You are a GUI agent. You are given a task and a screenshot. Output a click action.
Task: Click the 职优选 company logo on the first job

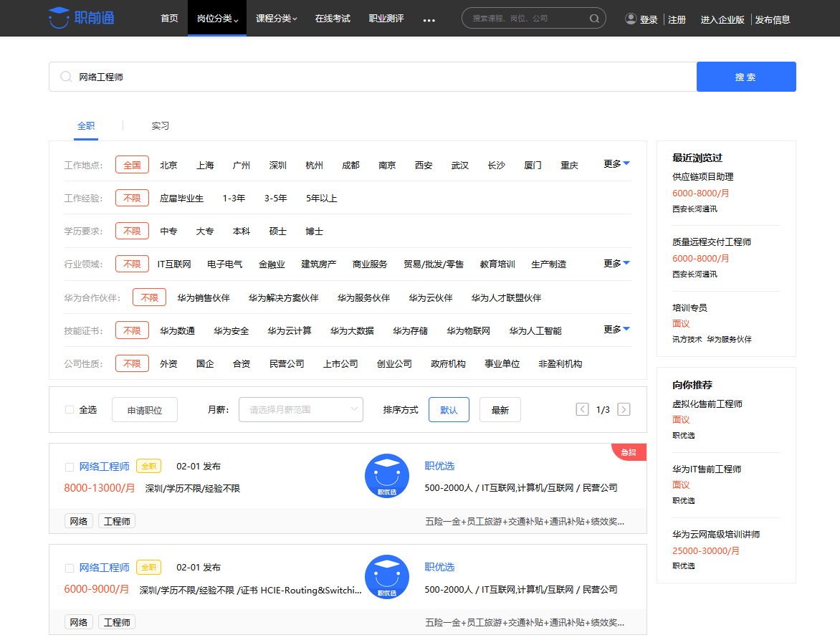click(387, 475)
